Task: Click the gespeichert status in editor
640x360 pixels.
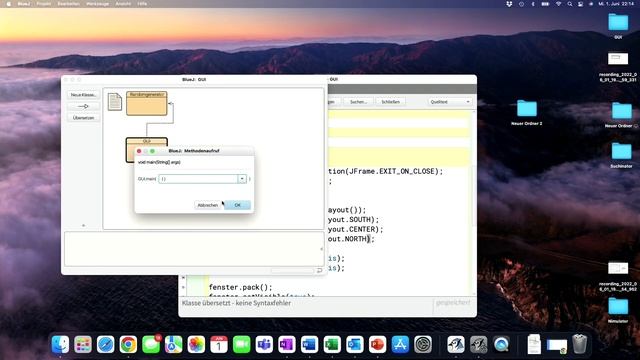Action: point(453,303)
